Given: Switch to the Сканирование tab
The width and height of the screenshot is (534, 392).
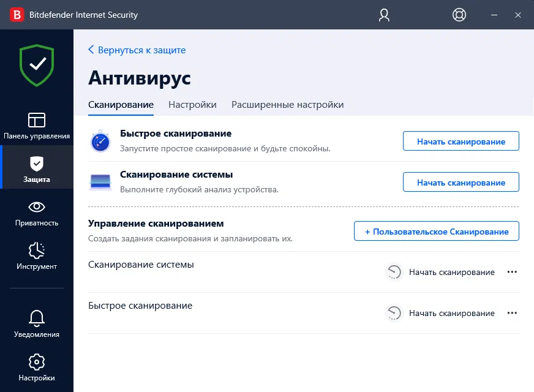Looking at the screenshot, I should [121, 105].
